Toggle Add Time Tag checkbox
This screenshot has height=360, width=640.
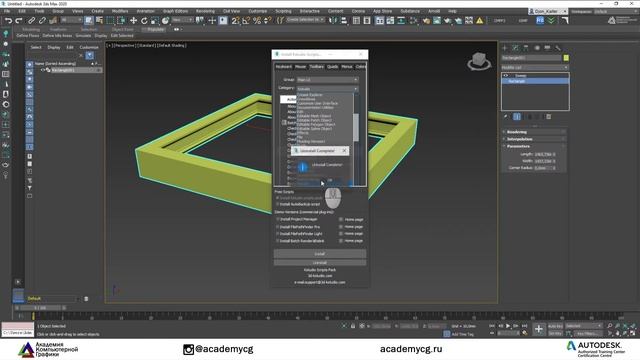tap(447, 334)
